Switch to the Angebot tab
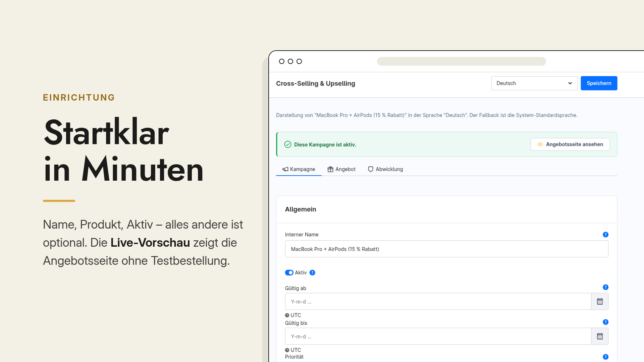 pos(341,169)
